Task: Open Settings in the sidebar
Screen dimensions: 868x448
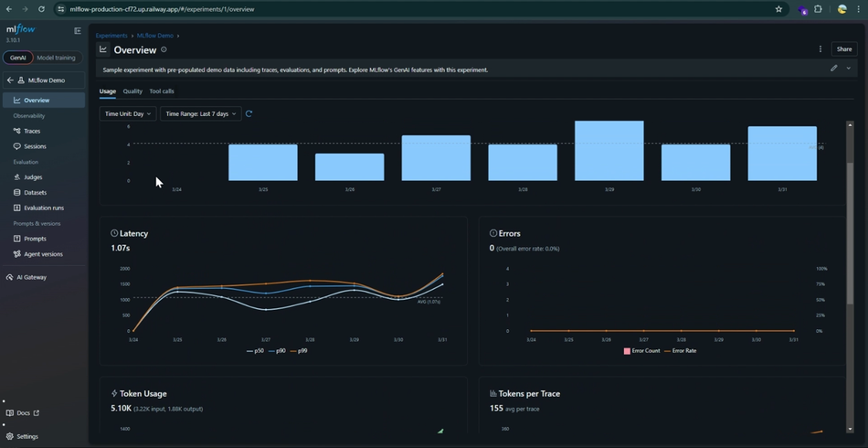Action: [22, 436]
